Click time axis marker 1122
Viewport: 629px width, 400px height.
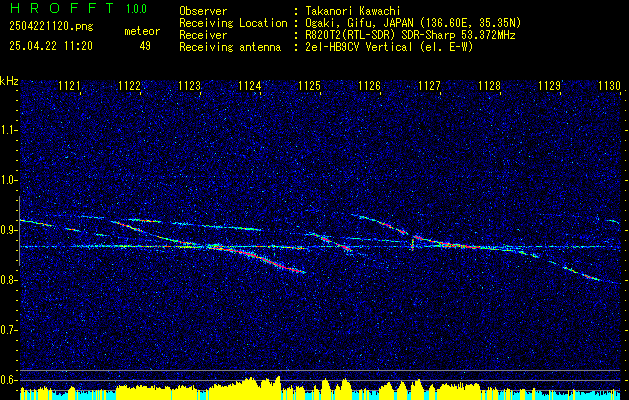pos(130,86)
